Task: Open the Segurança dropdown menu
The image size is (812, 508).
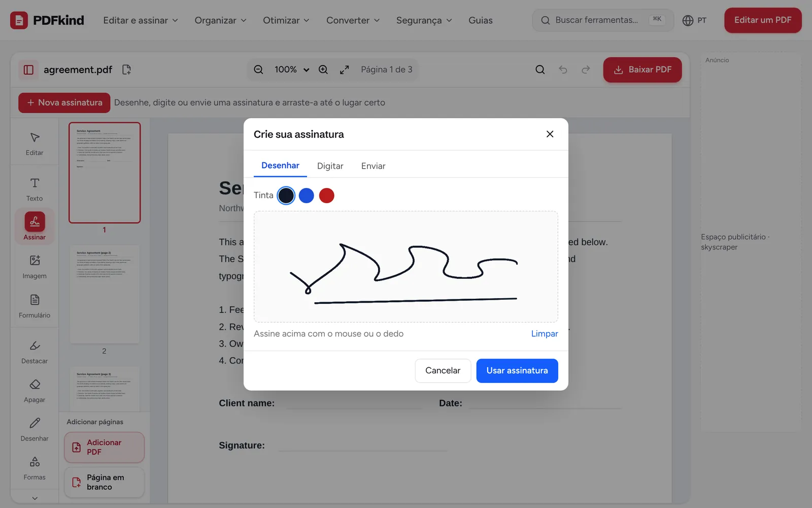Action: pyautogui.click(x=424, y=20)
